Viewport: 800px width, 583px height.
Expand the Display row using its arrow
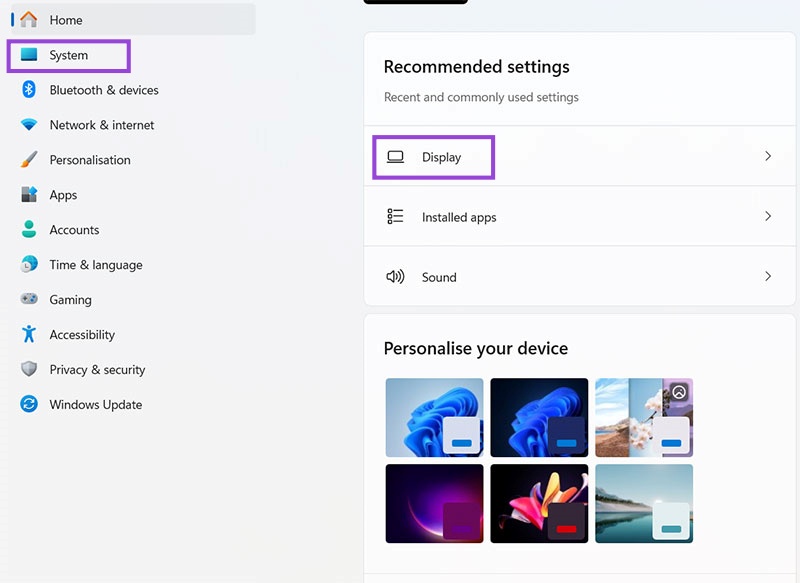click(x=768, y=157)
